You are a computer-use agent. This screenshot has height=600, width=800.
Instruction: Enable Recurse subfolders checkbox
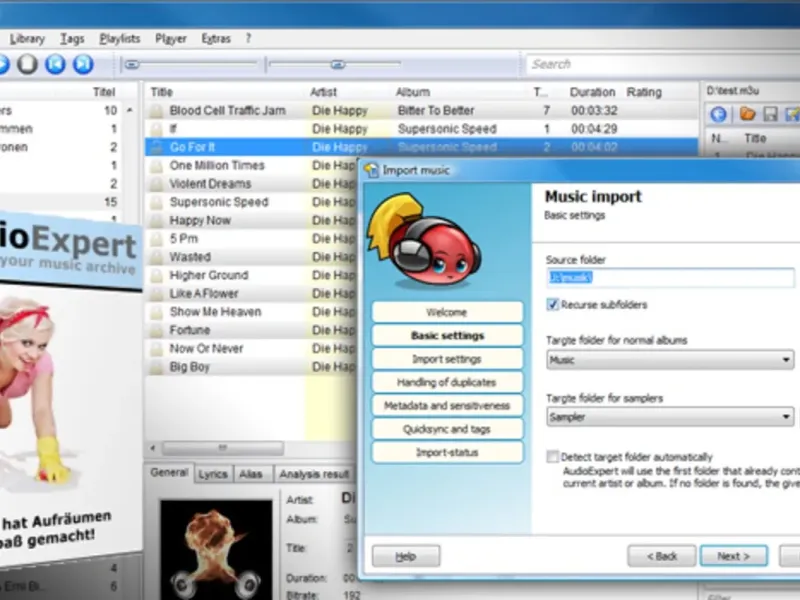coord(553,305)
